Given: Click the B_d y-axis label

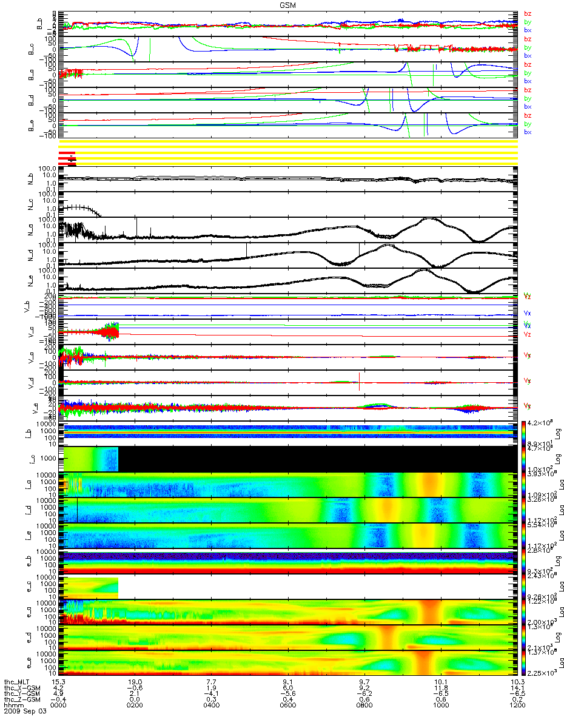Looking at the screenshot, I should point(30,99).
